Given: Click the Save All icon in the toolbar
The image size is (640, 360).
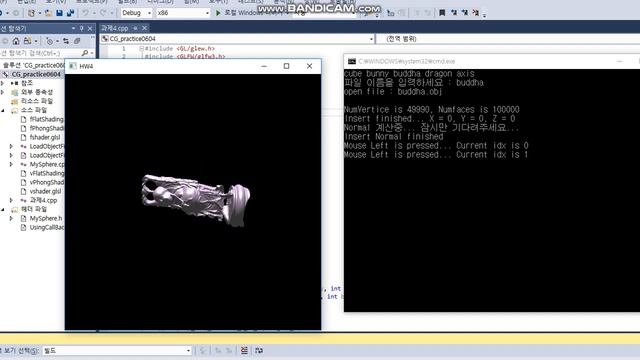Looking at the screenshot, I should click(x=71, y=13).
